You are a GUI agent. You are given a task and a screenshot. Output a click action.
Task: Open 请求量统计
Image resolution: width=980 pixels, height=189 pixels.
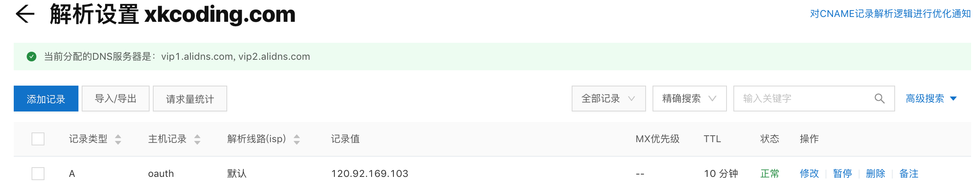(190, 99)
